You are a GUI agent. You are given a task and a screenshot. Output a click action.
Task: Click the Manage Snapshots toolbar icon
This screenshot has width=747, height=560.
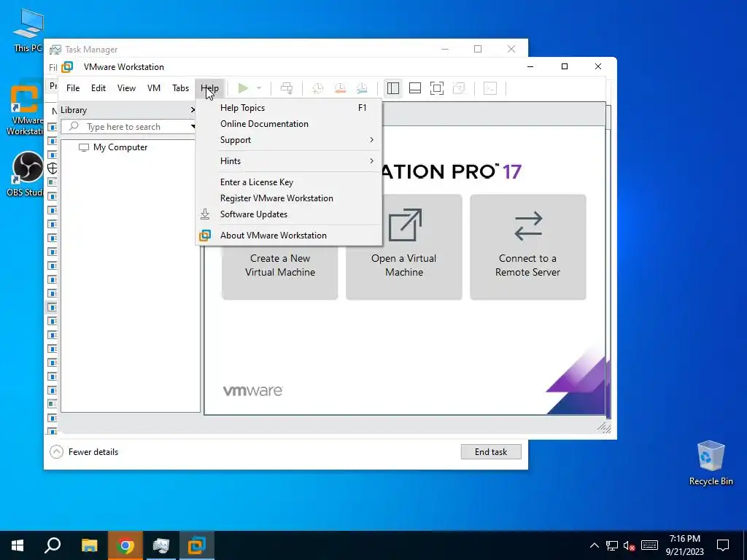point(362,88)
